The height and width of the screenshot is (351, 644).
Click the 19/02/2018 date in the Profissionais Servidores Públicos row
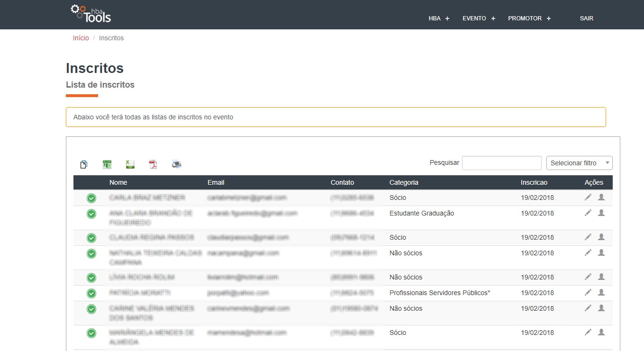[537, 293]
